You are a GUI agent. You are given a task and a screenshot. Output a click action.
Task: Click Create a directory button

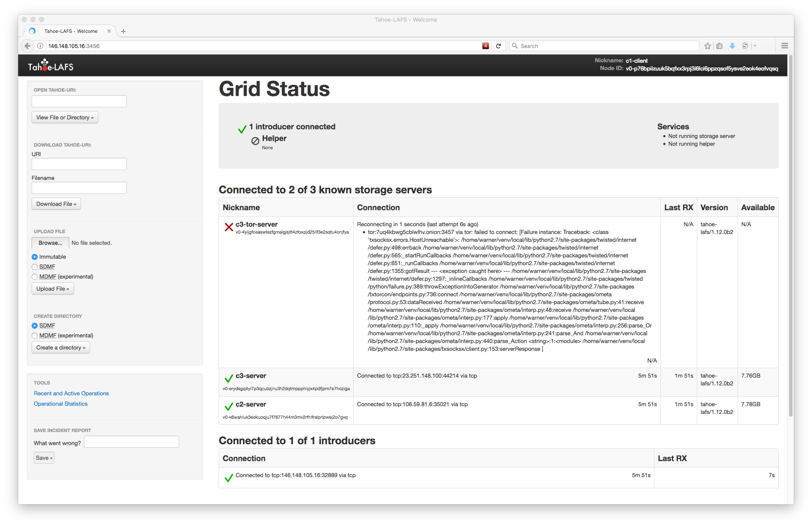pyautogui.click(x=61, y=347)
